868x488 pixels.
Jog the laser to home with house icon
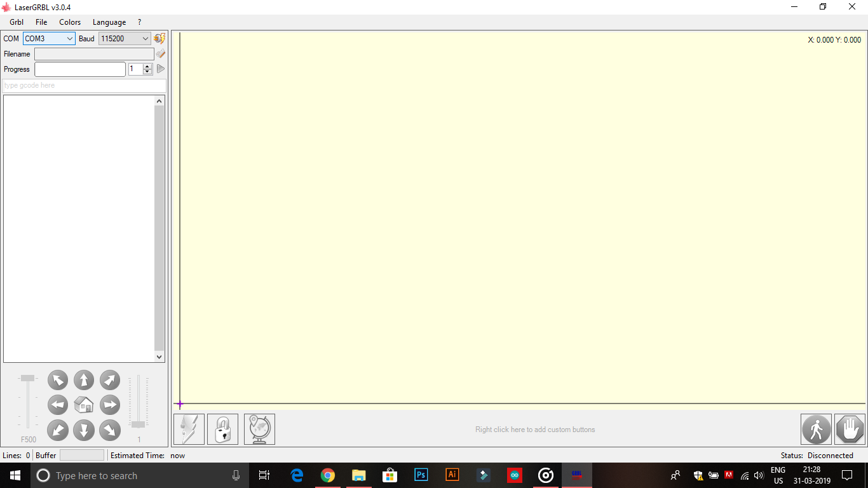pyautogui.click(x=83, y=404)
